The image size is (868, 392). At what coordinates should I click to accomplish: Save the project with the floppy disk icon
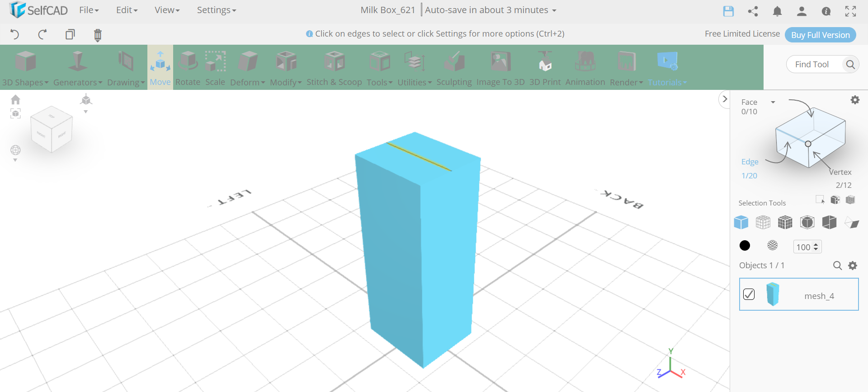[x=728, y=11]
